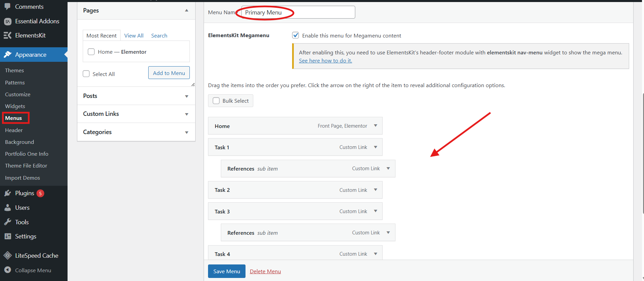Image resolution: width=644 pixels, height=281 pixels.
Task: Check the Home — Elementor page checkbox
Action: (x=91, y=52)
